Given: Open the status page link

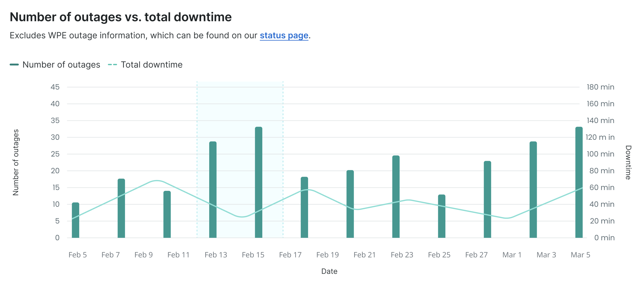Looking at the screenshot, I should click(284, 36).
